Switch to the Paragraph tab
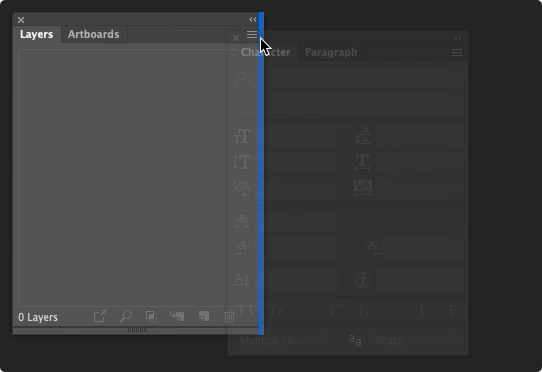The width and height of the screenshot is (542, 372). click(x=331, y=53)
